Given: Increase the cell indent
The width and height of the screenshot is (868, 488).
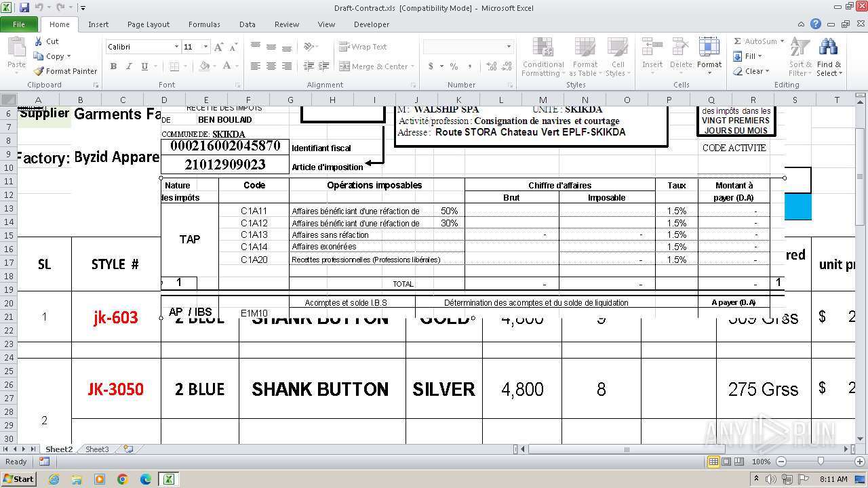Looking at the screenshot, I should (323, 66).
